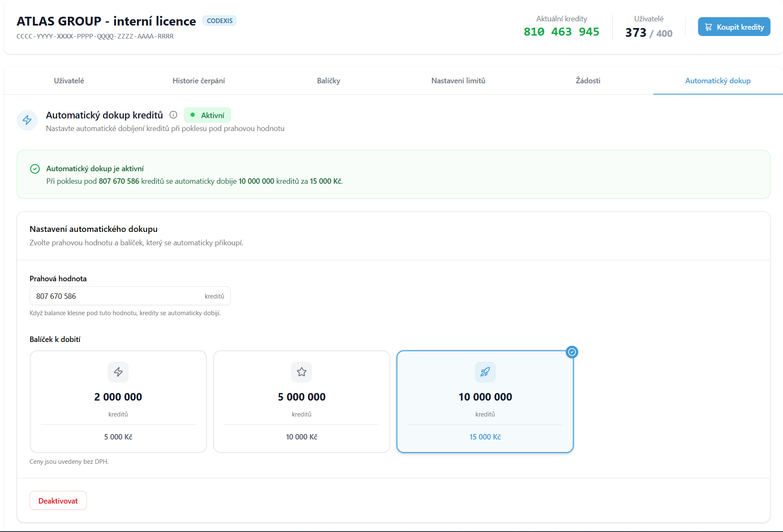783x532 pixels.
Task: Select the 5 000 000 credits package for 10 000 Kč
Action: pyautogui.click(x=301, y=402)
